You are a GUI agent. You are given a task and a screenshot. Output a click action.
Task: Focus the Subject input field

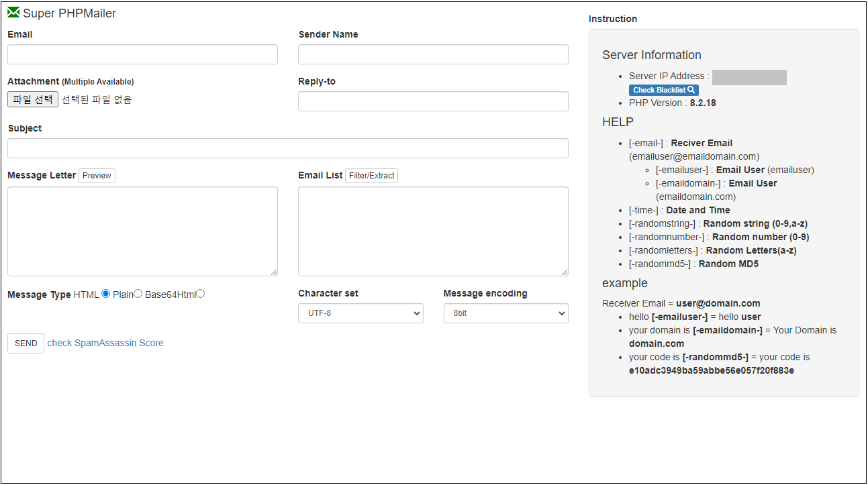(x=288, y=148)
